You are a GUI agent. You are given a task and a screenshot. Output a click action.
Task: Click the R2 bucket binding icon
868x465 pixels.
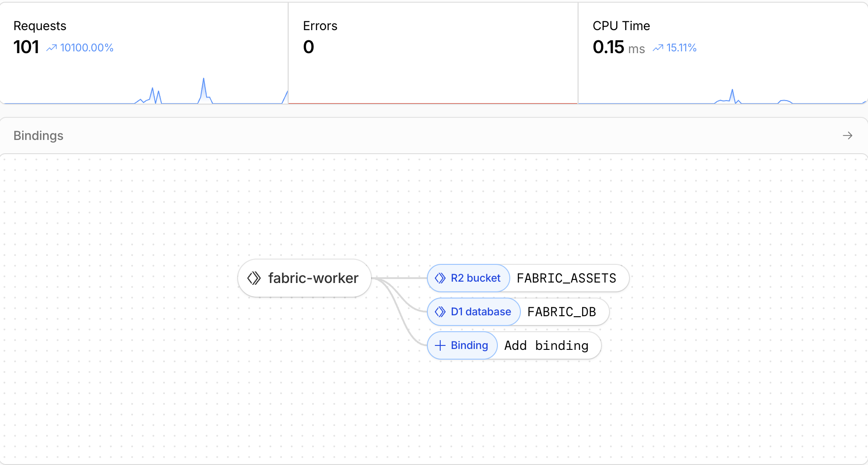coord(440,278)
